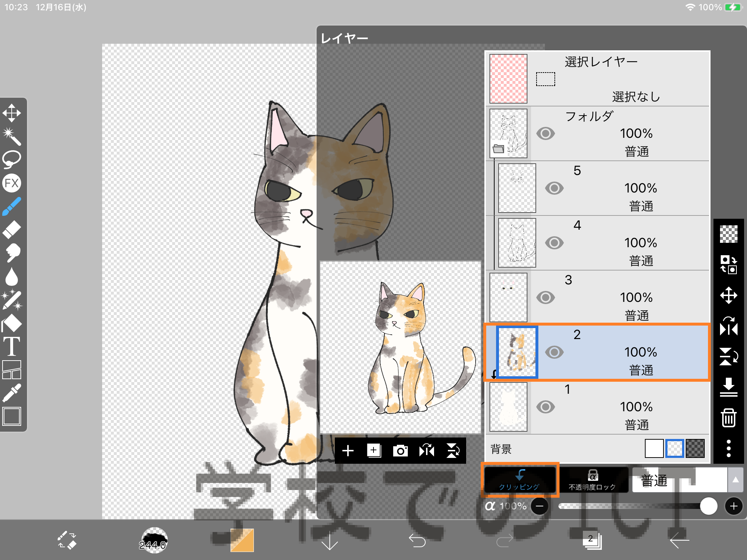Viewport: 747px width, 560px height.
Task: Collapse the フォルダ folder thumbnail
Action: pyautogui.click(x=508, y=133)
